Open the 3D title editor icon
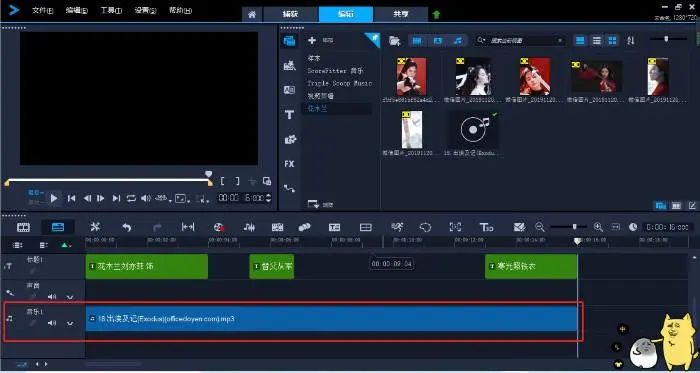This screenshot has height=373, width=700. (x=486, y=227)
